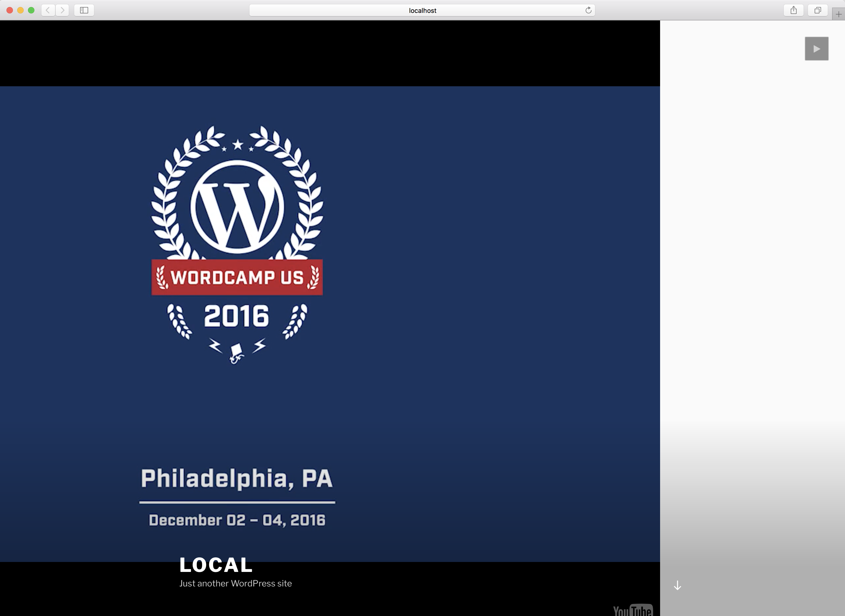The image size is (845, 616).
Task: Minimize the Safari window
Action: pos(20,10)
